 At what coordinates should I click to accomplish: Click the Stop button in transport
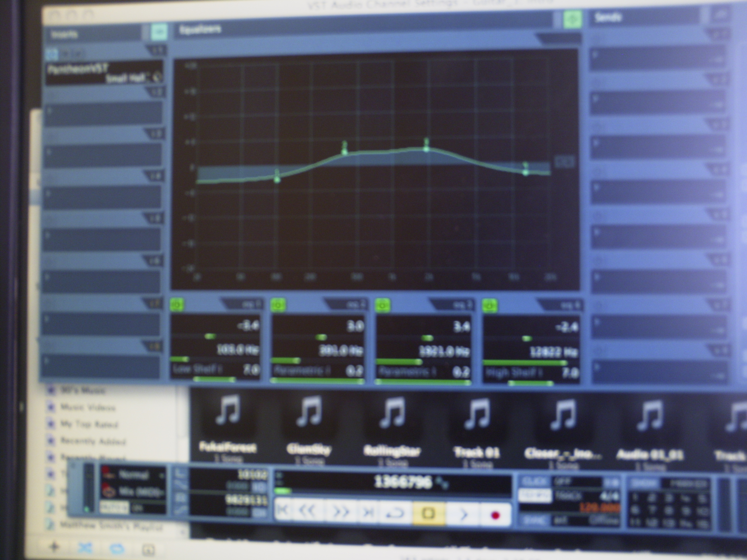[x=428, y=513]
